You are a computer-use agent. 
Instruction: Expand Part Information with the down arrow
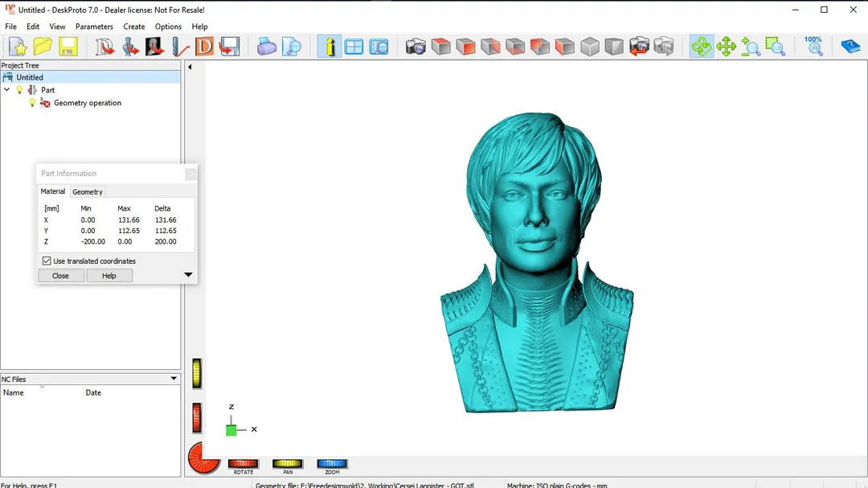(188, 275)
